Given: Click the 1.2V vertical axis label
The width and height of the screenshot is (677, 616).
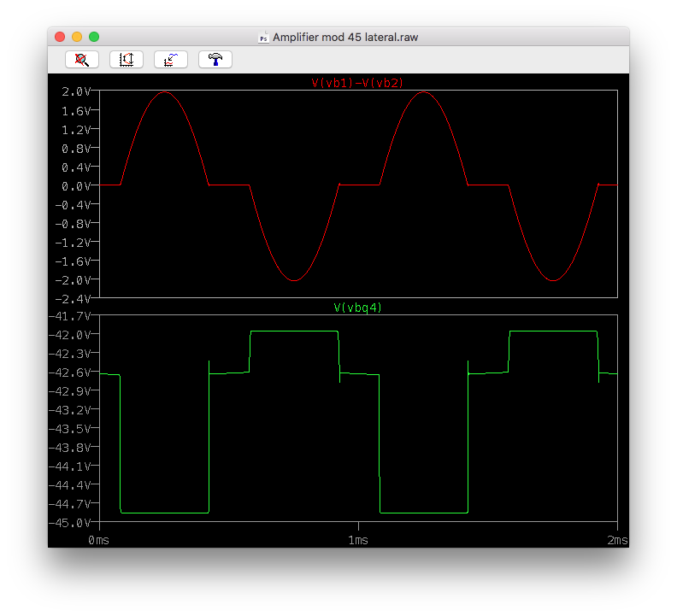Looking at the screenshot, I should pyautogui.click(x=76, y=130).
